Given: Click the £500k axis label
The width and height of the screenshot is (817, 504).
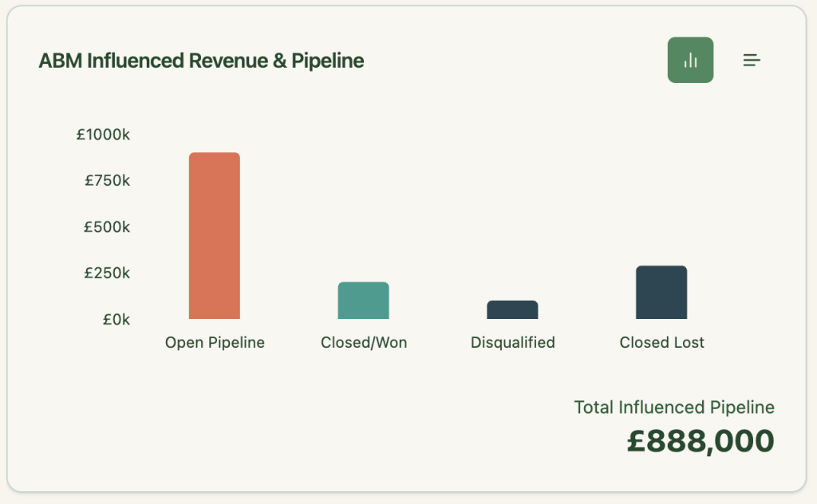Looking at the screenshot, I should tap(109, 226).
